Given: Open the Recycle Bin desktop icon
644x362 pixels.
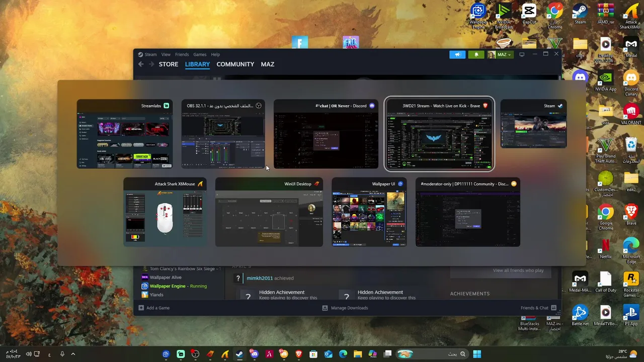Looking at the screenshot, I should coord(631,151).
